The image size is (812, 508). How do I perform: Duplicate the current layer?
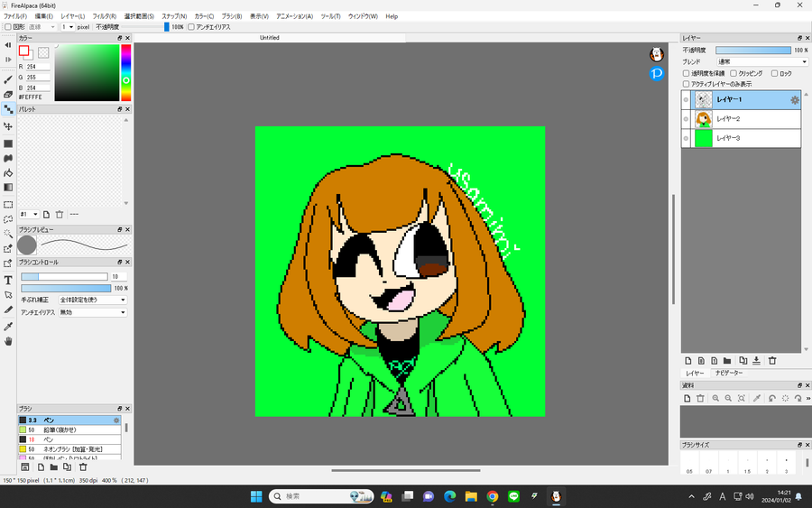point(743,361)
